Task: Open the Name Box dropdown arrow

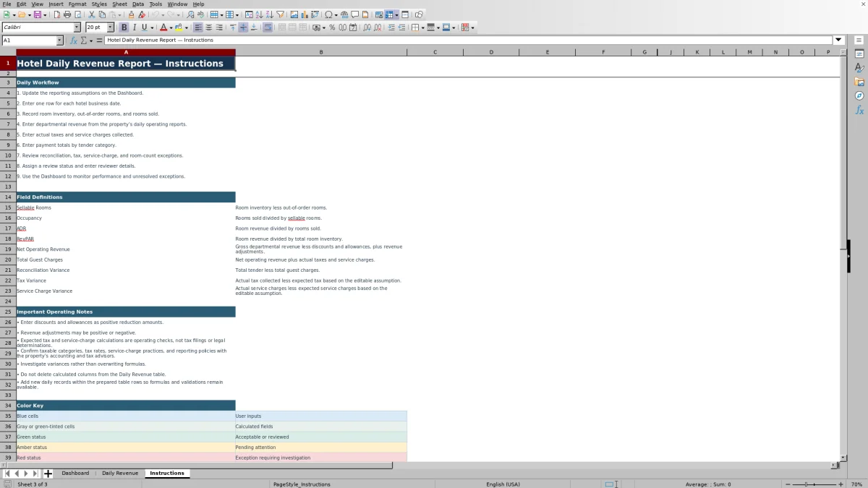Action: [x=59, y=40]
